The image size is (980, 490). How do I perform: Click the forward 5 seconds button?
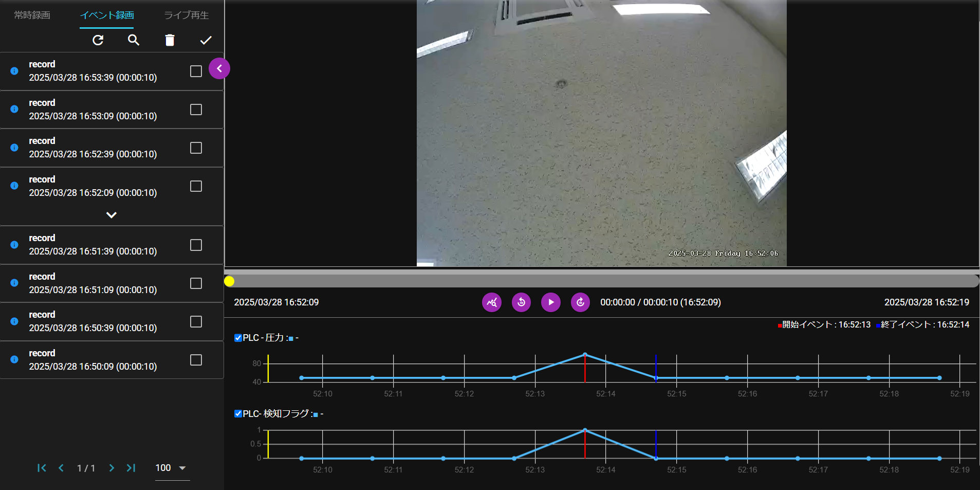(580, 302)
